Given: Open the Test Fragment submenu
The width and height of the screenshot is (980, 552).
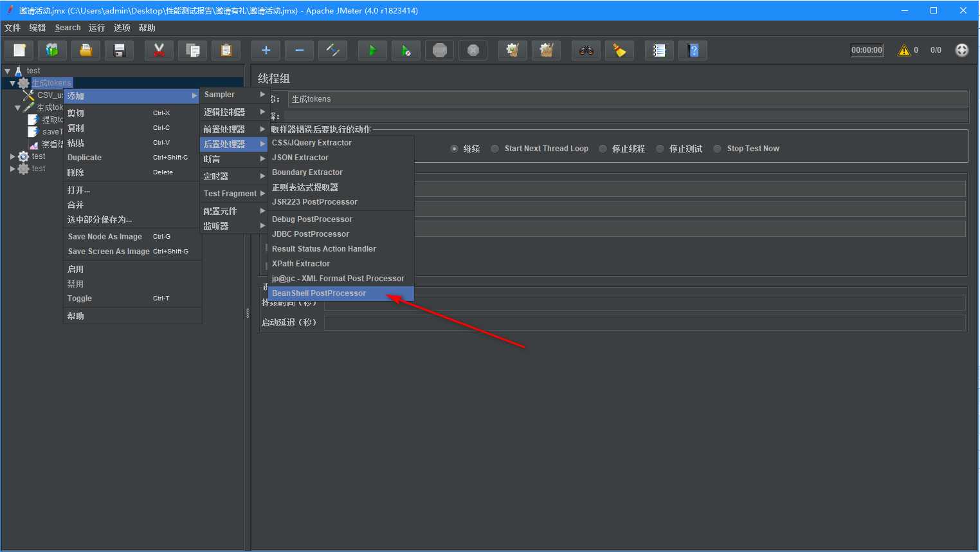Looking at the screenshot, I should tap(234, 194).
